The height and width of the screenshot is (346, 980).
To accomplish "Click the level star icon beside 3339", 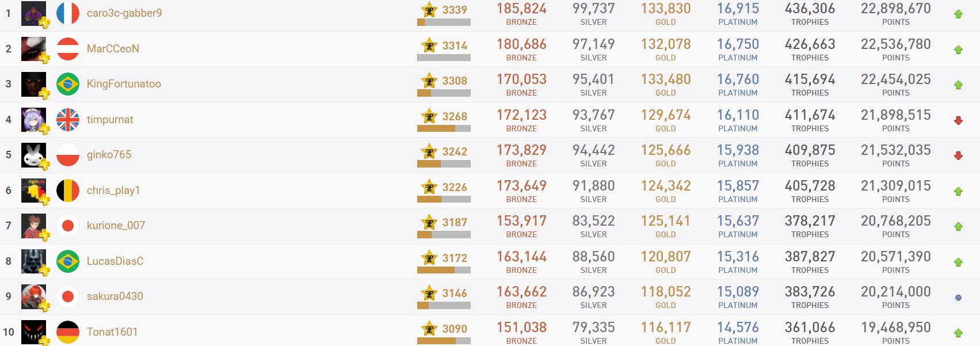I will [429, 10].
